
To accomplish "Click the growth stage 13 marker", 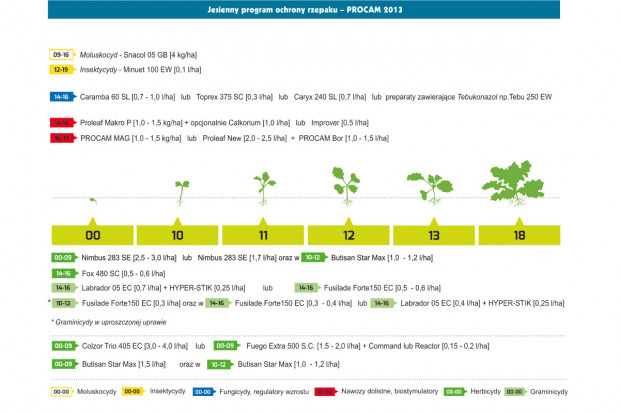I will pos(434,235).
